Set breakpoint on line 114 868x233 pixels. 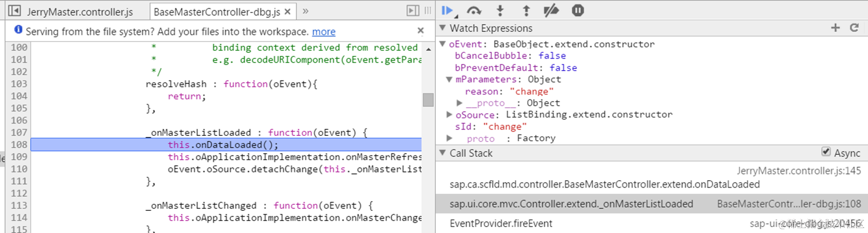click(18, 217)
